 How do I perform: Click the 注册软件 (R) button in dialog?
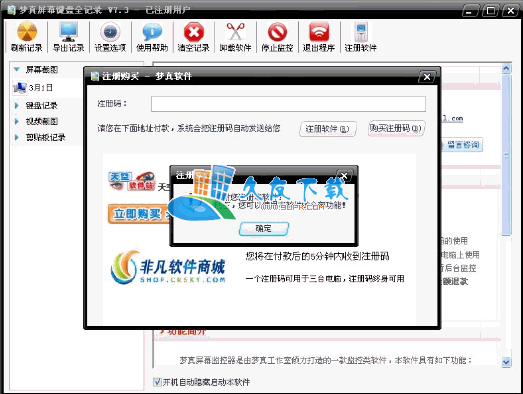tap(328, 129)
